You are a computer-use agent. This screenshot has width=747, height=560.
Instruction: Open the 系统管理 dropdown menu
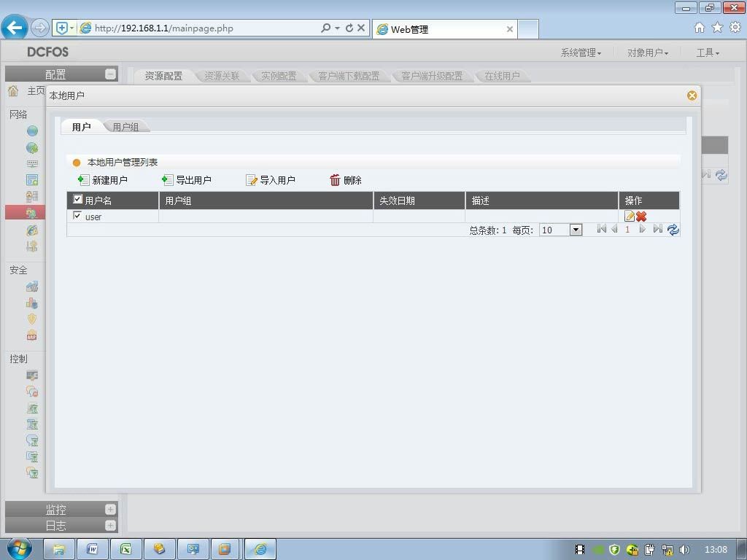581,52
